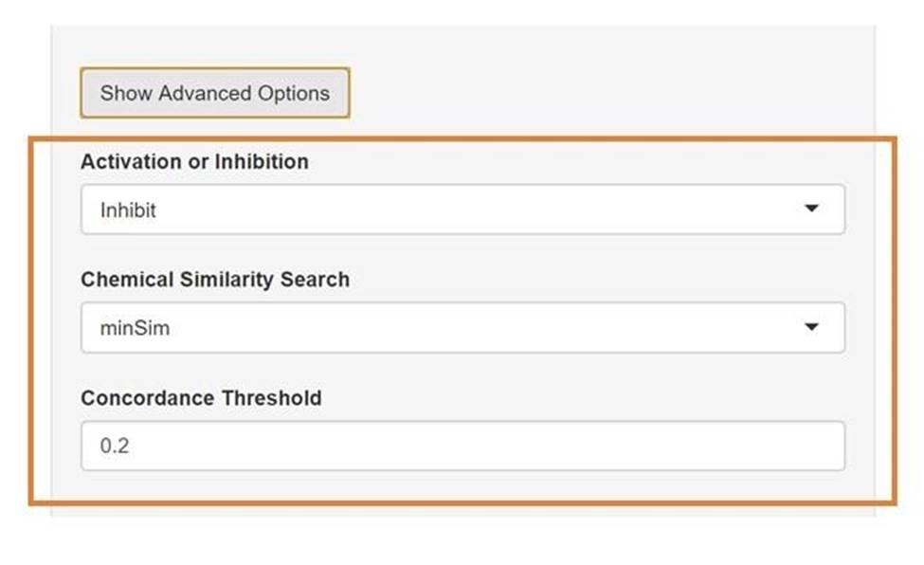Open the Chemical Similarity Search dropdown
924x565 pixels.
[462, 327]
